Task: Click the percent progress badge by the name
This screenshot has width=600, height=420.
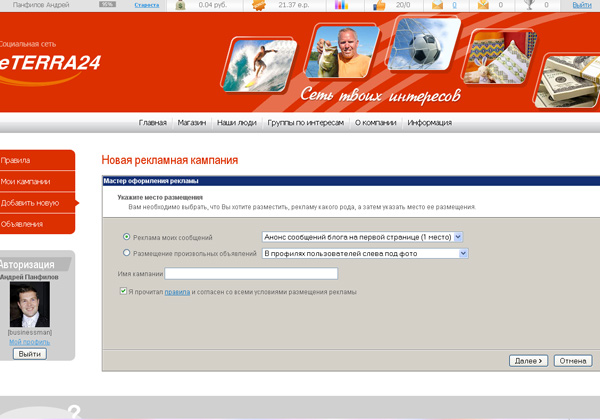Action: coord(107,5)
